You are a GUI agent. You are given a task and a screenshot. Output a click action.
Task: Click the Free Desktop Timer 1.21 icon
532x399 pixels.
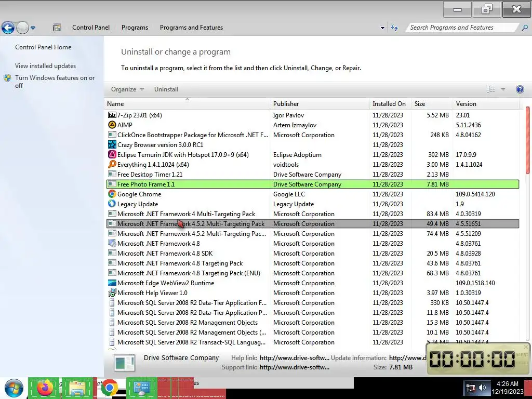(x=112, y=174)
